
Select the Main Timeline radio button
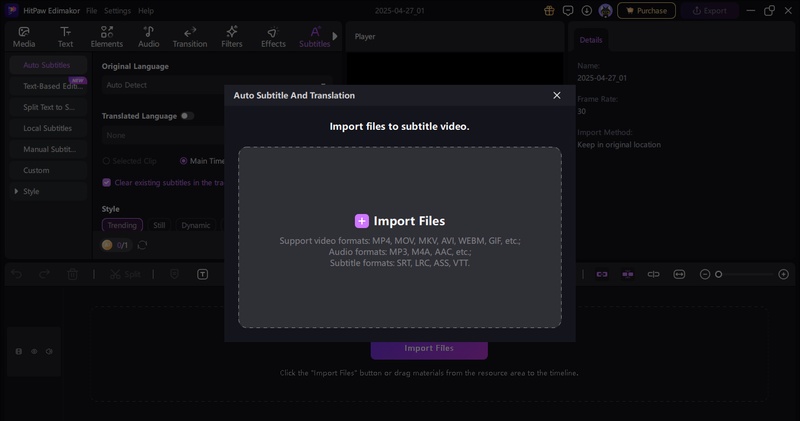click(183, 161)
